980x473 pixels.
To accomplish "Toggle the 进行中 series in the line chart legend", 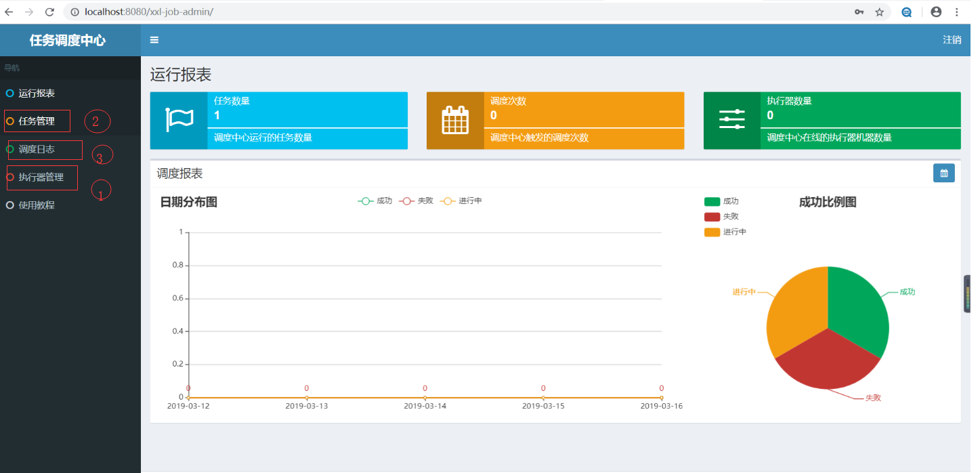I will point(461,201).
